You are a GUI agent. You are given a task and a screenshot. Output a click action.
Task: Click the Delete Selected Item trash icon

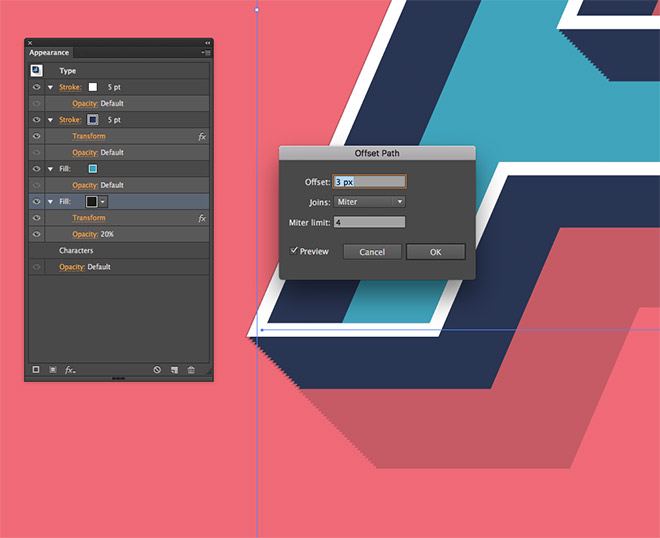(x=191, y=370)
